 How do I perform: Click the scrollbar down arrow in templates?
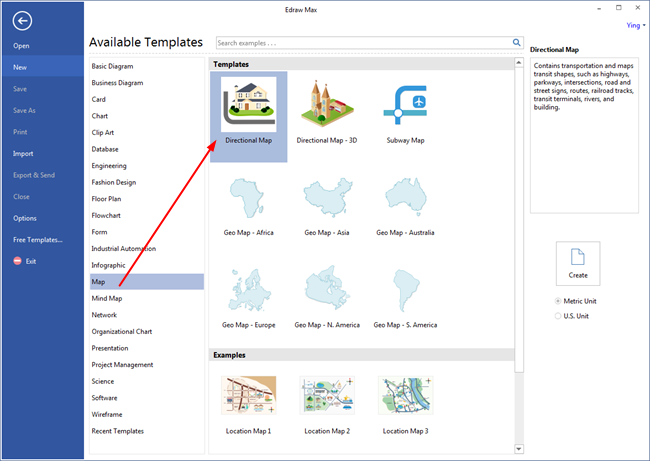click(x=519, y=449)
